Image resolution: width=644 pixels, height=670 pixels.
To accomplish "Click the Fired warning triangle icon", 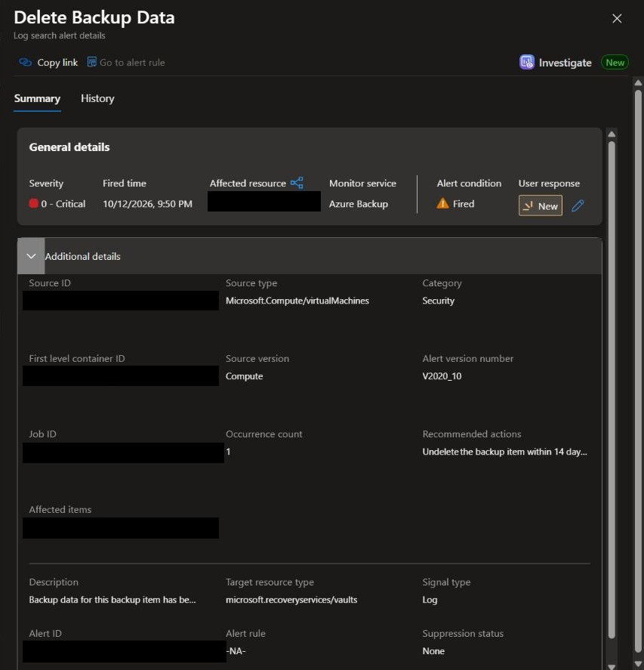I will [442, 203].
